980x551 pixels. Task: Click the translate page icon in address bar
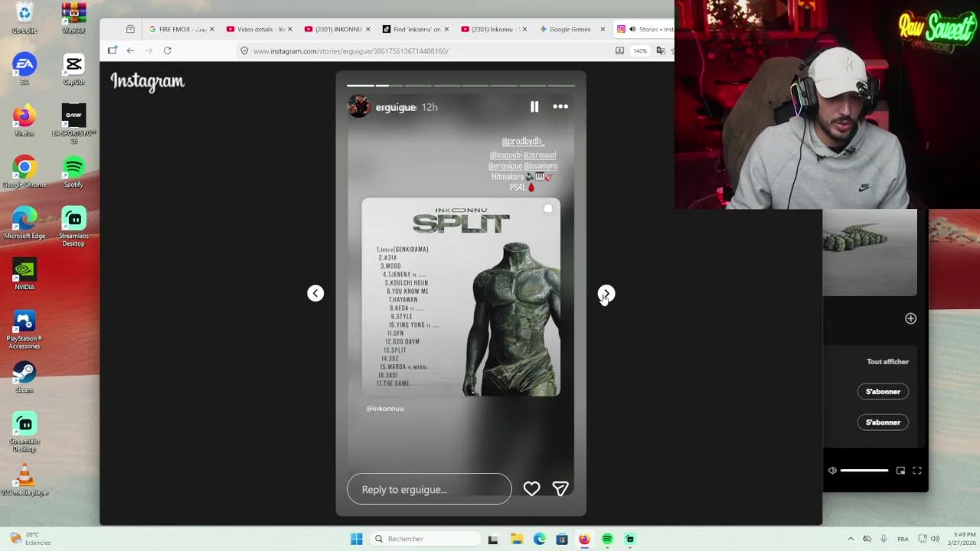point(661,51)
